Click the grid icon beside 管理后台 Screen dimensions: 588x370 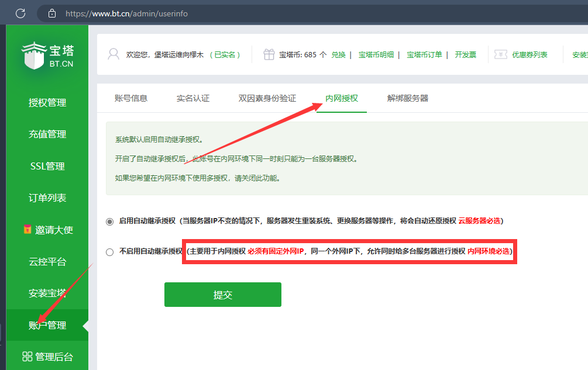(x=27, y=356)
